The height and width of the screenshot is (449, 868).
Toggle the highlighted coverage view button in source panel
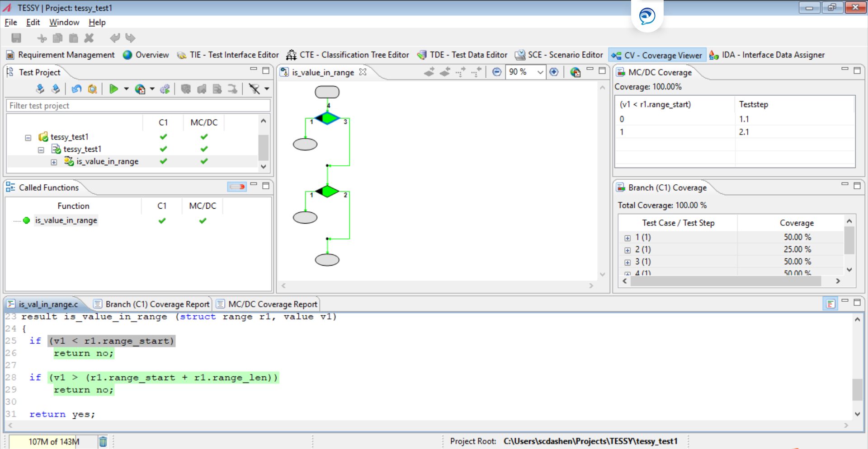pyautogui.click(x=830, y=304)
